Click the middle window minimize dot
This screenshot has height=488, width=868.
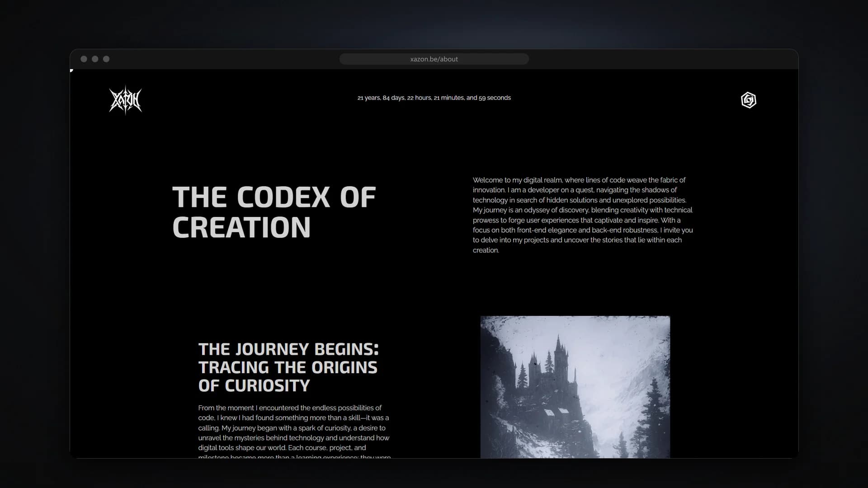95,59
